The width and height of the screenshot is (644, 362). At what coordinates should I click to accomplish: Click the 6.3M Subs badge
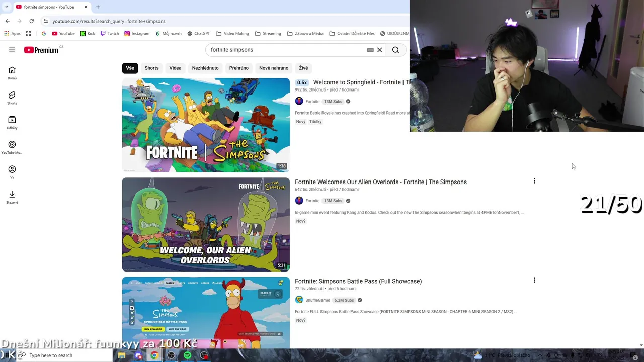coord(344,300)
